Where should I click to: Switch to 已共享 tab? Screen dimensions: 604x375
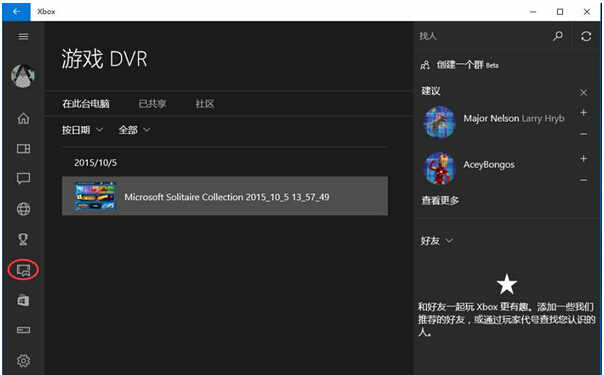click(x=153, y=104)
